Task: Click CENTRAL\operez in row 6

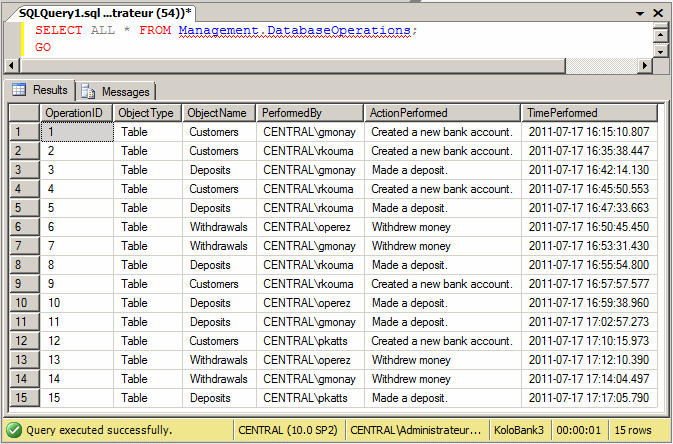Action: click(310, 227)
